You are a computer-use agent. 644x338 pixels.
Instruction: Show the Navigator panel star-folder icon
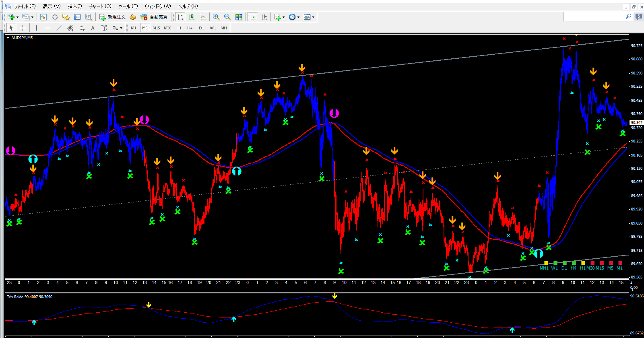point(66,17)
